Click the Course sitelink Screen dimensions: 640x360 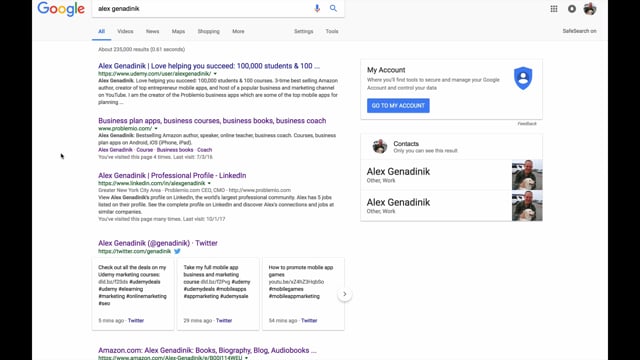(144, 150)
